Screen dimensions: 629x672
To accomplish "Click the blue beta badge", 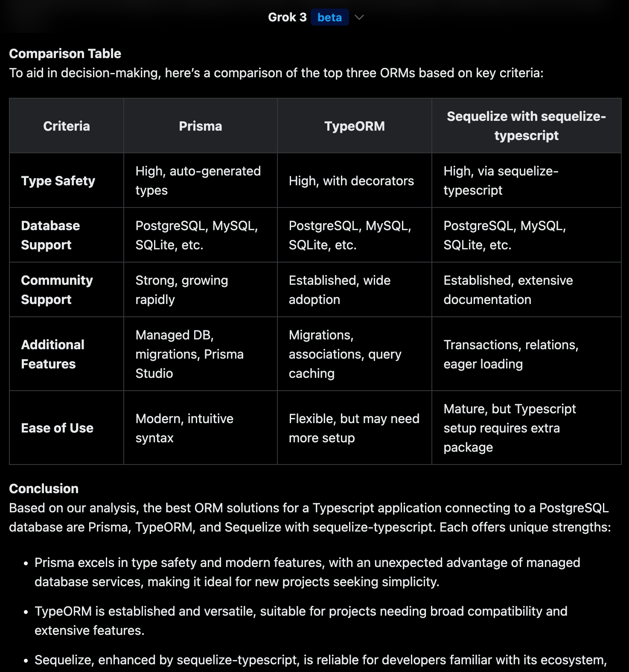I will tap(329, 18).
